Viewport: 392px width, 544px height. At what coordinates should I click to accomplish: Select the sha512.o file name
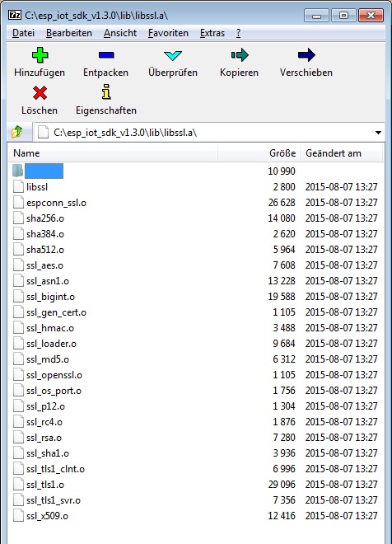pos(45,250)
